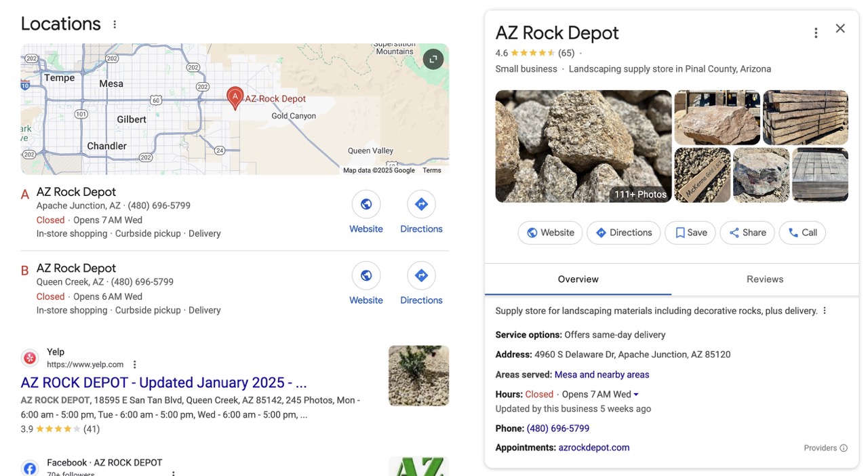Screen dimensions: 868x476
Task: Open Website for Apache Junction location
Action: (x=366, y=212)
